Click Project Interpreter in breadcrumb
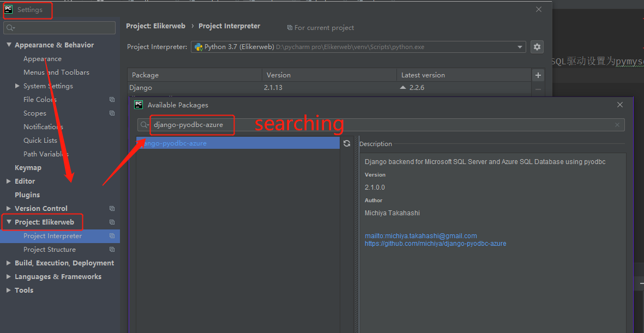 (229, 26)
